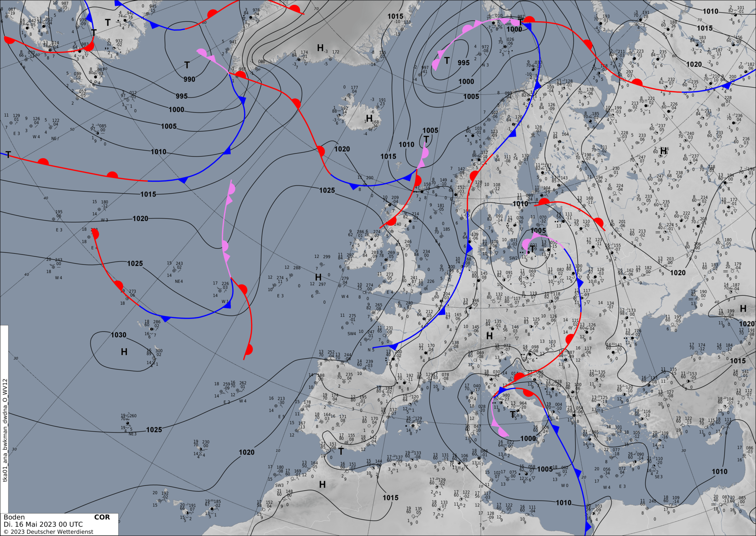Click the H marker over Algeria
756x536 pixels.
322,484
